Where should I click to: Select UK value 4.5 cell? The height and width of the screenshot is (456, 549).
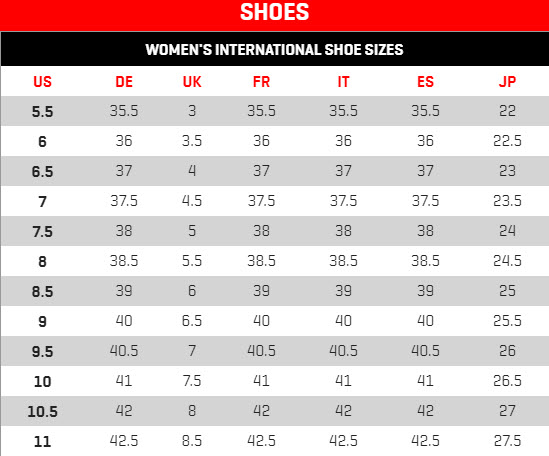tap(192, 201)
